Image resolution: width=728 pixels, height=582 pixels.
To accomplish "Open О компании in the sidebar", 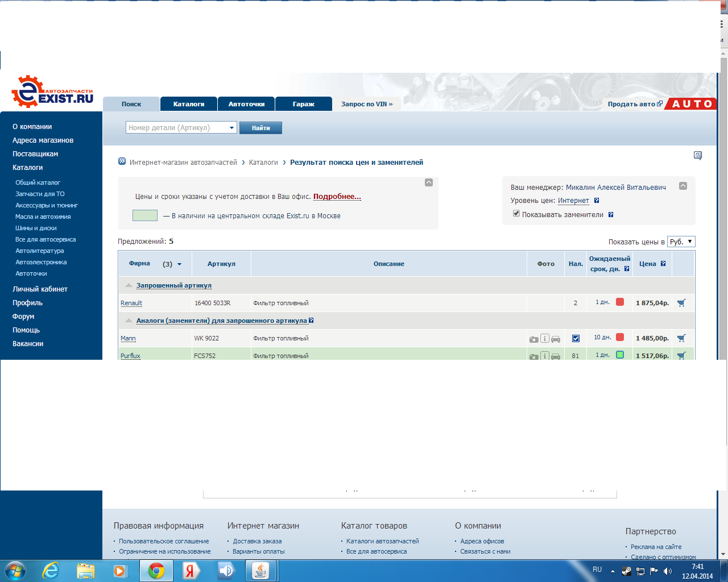I will [x=32, y=127].
